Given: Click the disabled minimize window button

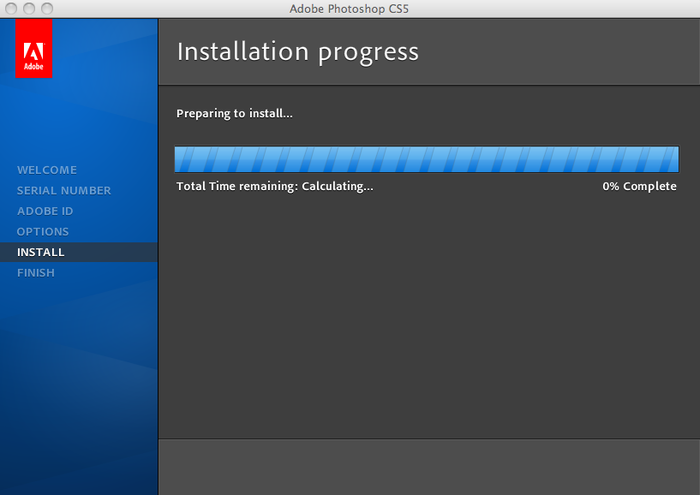Looking at the screenshot, I should pyautogui.click(x=29, y=8).
